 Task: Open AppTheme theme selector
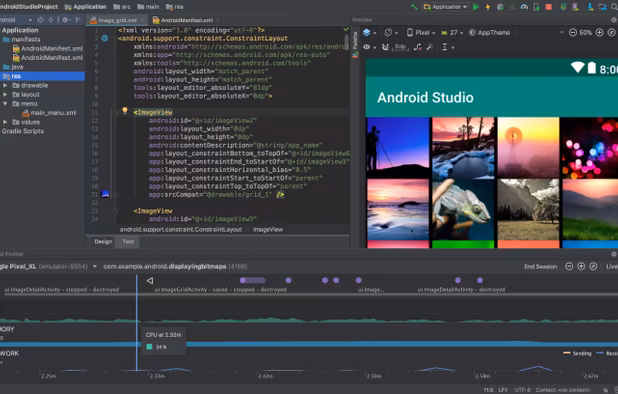tap(490, 33)
